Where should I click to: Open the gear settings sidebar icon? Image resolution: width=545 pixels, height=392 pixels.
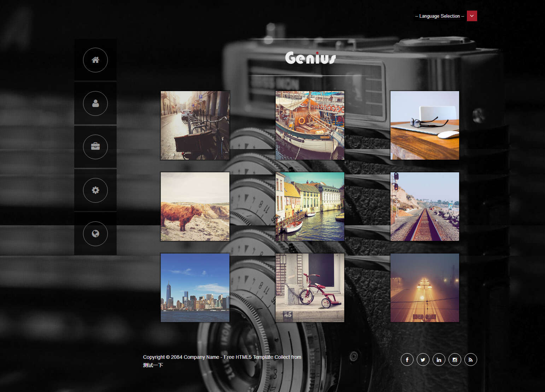pyautogui.click(x=95, y=190)
